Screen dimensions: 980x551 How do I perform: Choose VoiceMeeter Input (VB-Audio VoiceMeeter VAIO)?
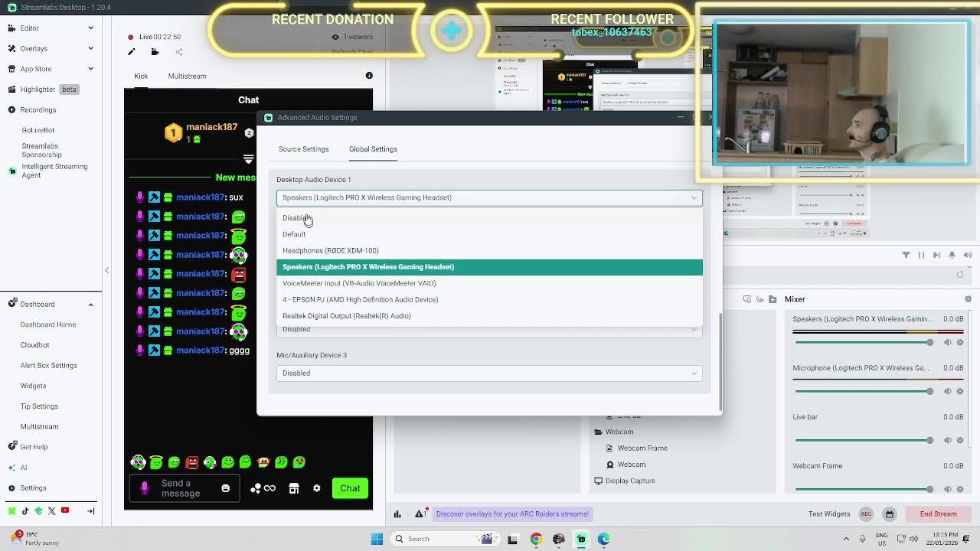[x=489, y=283]
